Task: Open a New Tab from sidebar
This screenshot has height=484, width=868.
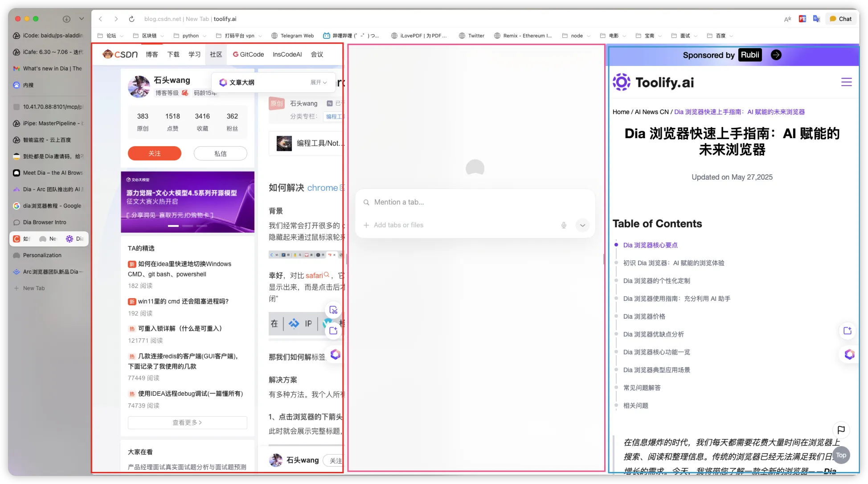Action: click(49, 288)
